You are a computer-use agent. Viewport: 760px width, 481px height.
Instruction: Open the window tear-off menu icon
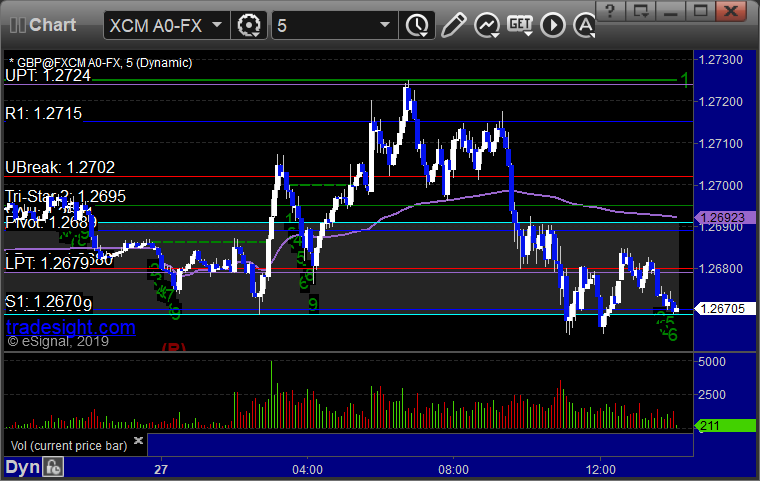coord(640,10)
